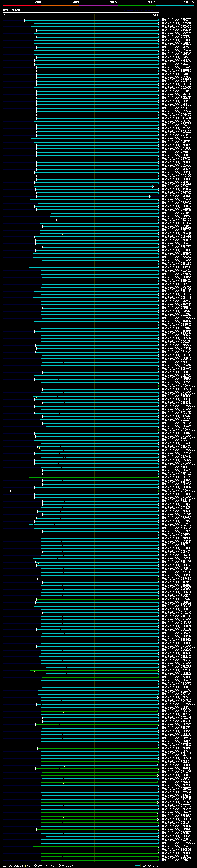Select hit label UniRef100_Q21898

pos(177,772)
